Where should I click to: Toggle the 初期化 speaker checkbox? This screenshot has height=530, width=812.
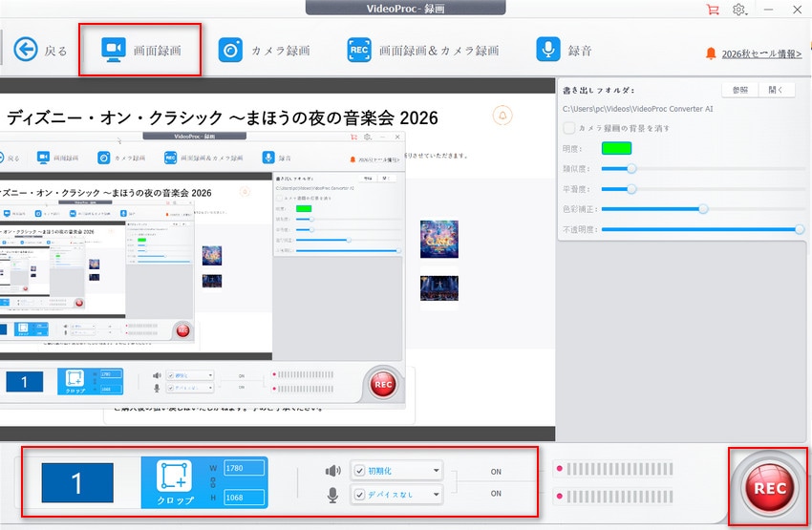[x=359, y=471]
